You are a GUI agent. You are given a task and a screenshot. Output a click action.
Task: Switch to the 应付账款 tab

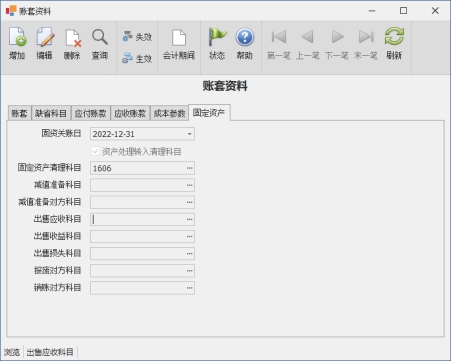pyautogui.click(x=90, y=113)
